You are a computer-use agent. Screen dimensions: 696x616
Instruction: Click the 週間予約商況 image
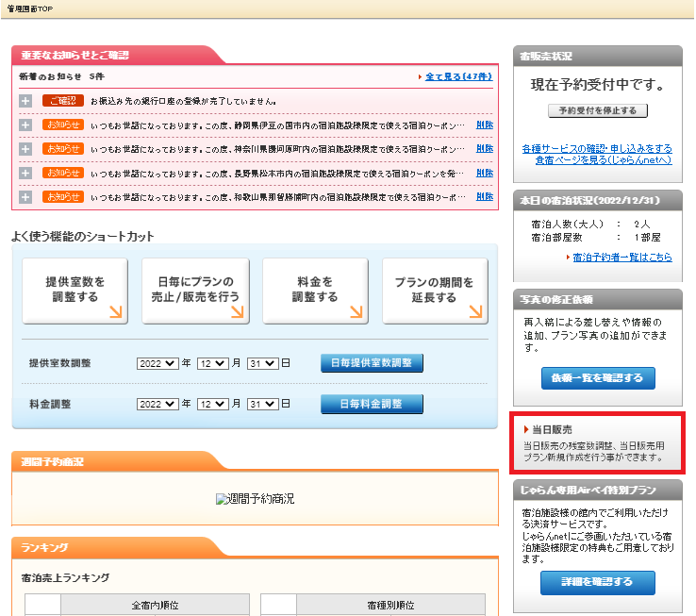click(255, 499)
